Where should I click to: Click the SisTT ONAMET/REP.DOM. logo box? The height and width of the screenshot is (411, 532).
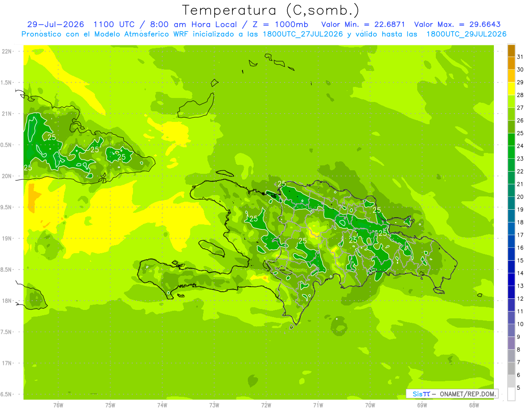point(452,394)
